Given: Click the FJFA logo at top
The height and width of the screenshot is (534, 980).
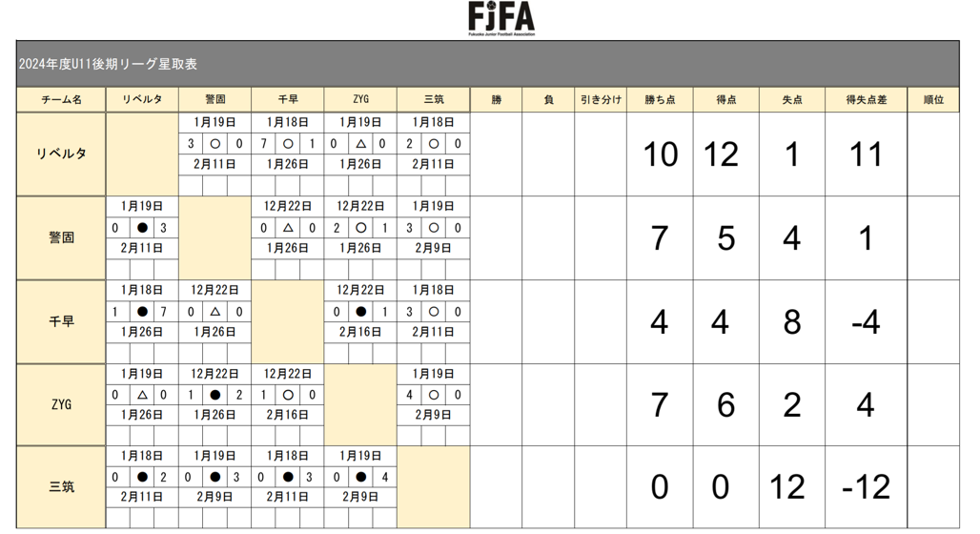Looking at the screenshot, I should (x=501, y=19).
